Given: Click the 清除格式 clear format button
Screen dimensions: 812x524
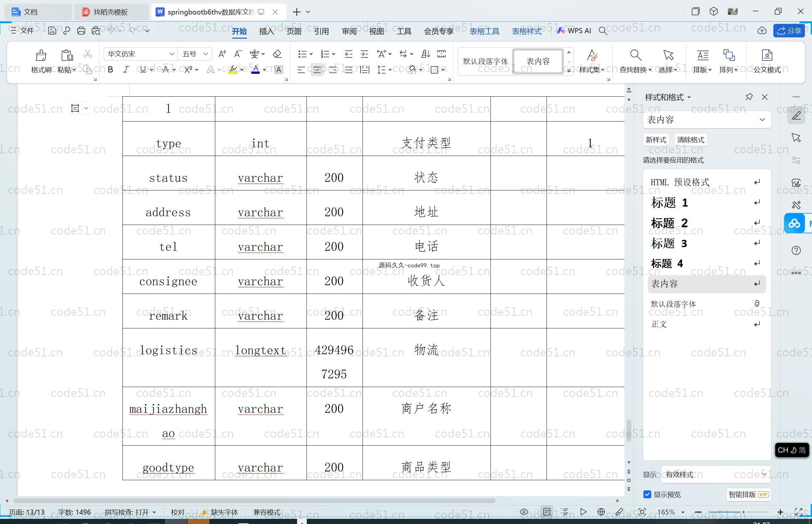Looking at the screenshot, I should 691,140.
